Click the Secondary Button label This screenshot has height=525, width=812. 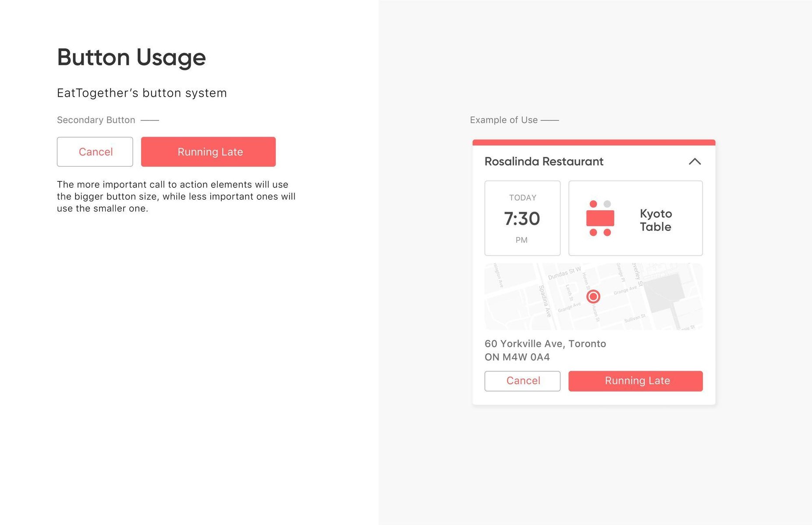point(96,120)
